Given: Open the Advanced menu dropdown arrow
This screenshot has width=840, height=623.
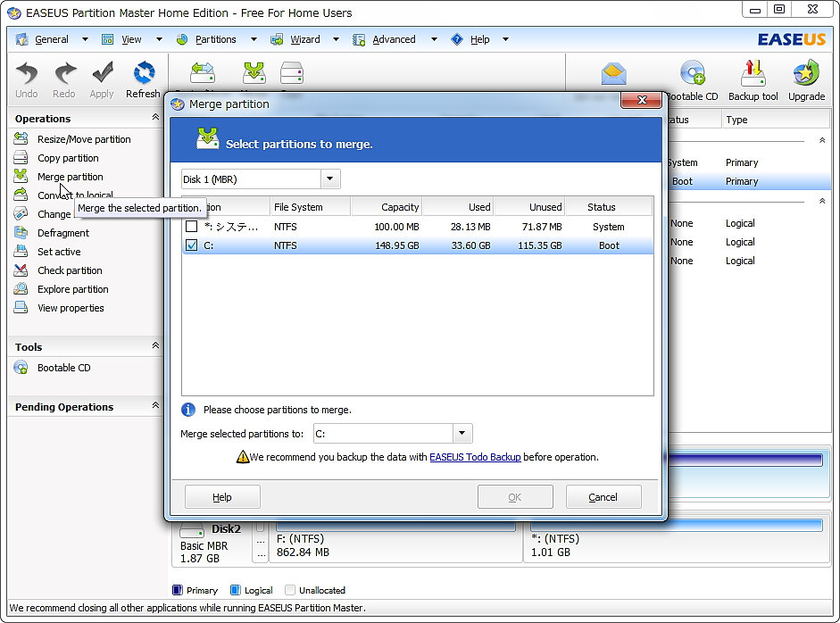Looking at the screenshot, I should (434, 39).
